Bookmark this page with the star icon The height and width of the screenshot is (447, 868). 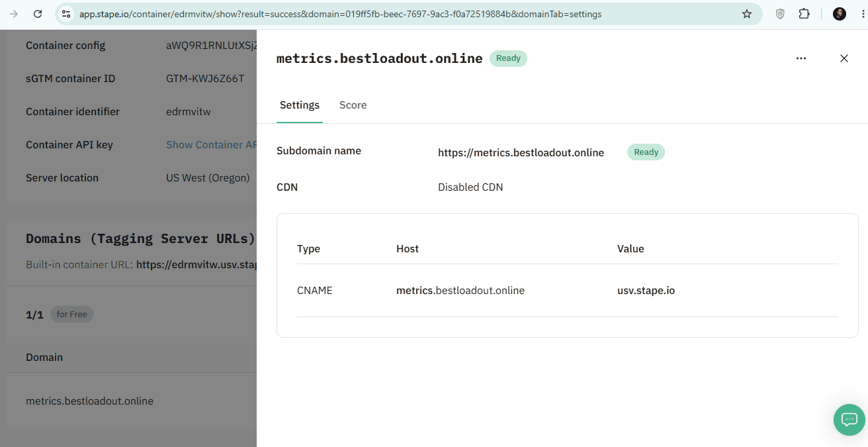pyautogui.click(x=747, y=14)
